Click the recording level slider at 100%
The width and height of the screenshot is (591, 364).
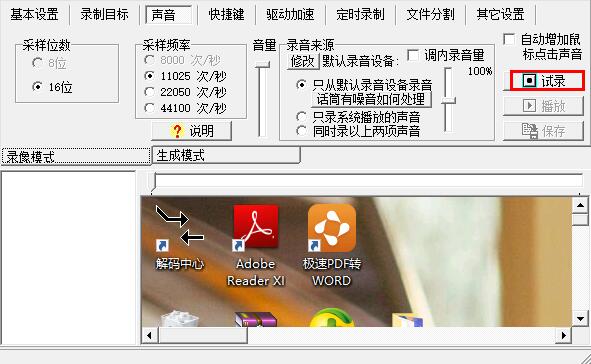click(x=448, y=100)
